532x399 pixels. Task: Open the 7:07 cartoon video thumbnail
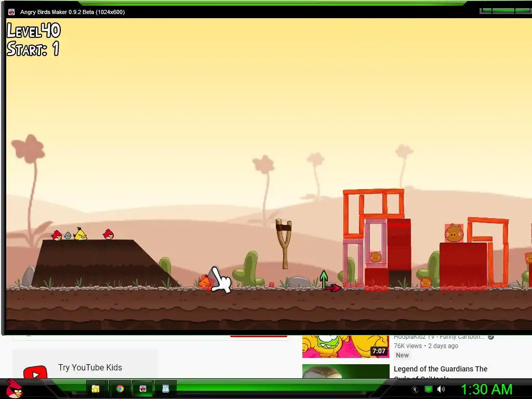coord(345,347)
